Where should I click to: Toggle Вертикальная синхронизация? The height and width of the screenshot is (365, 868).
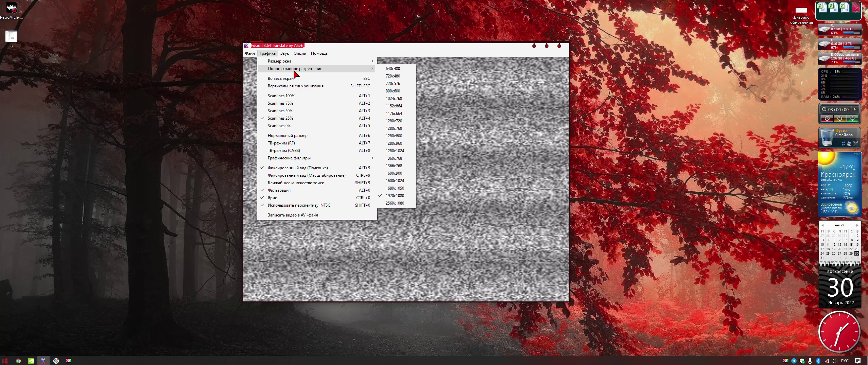317,86
